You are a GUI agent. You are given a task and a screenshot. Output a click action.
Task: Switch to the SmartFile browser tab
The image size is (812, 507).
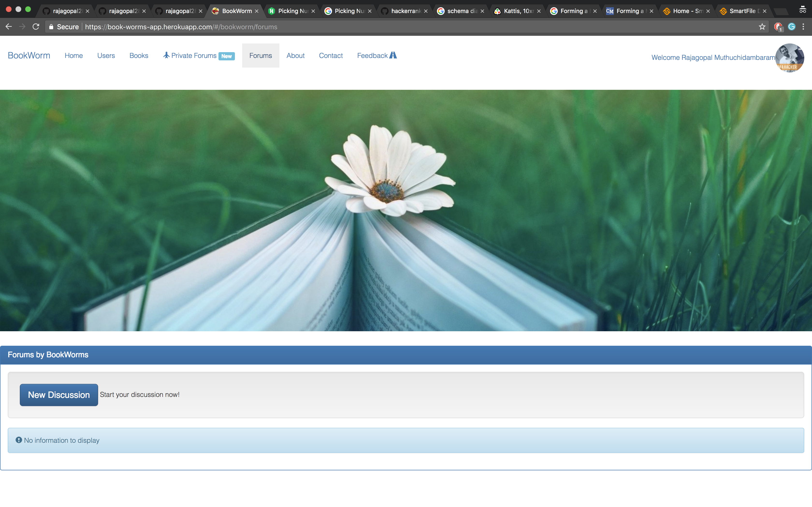pyautogui.click(x=742, y=11)
